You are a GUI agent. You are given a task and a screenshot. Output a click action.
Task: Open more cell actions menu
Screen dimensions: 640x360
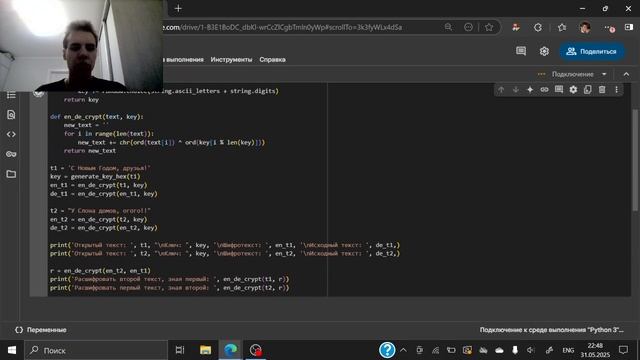pos(616,90)
